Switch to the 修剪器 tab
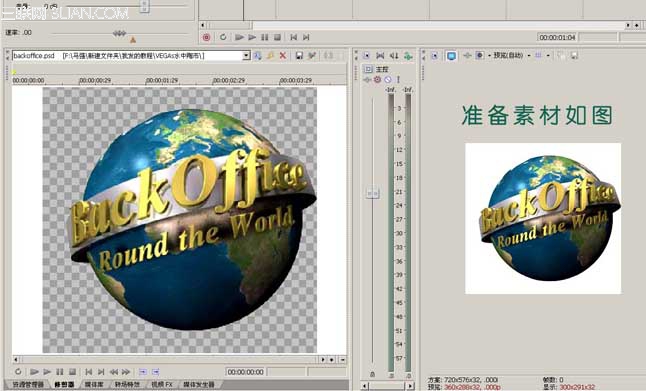The image size is (646, 391). click(x=64, y=384)
